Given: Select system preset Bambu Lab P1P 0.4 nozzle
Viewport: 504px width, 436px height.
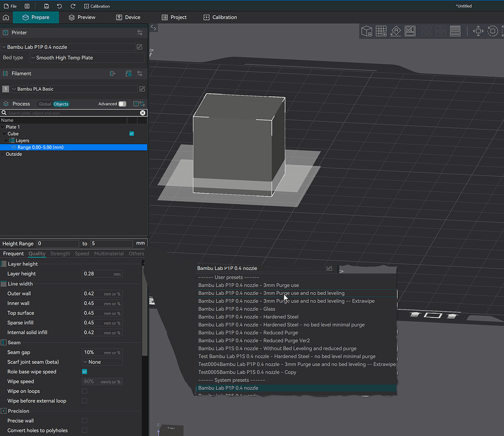Looking at the screenshot, I should pyautogui.click(x=296, y=388).
